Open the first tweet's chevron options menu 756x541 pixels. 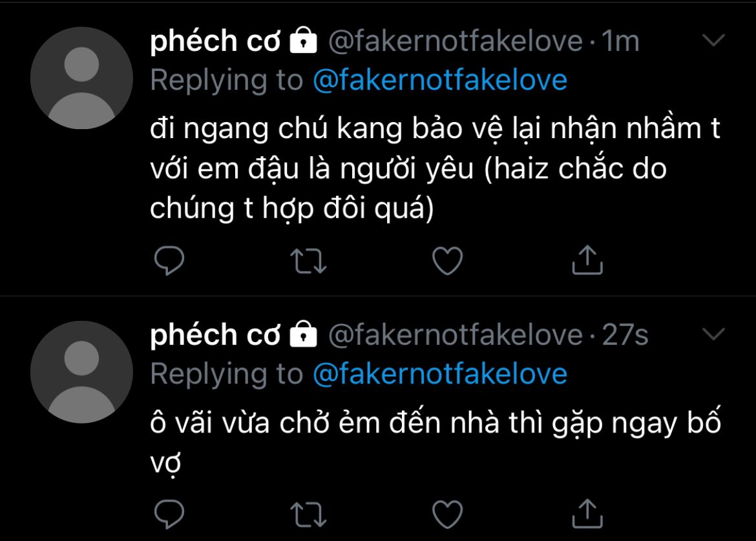pyautogui.click(x=713, y=40)
